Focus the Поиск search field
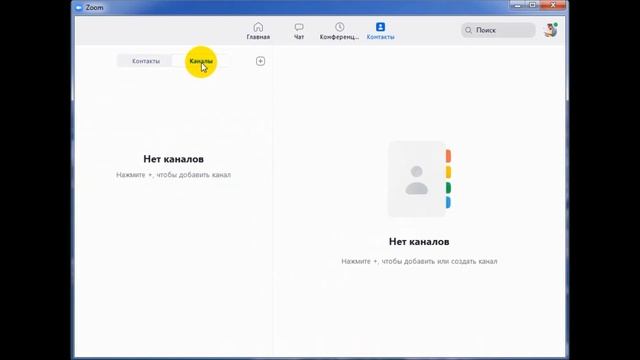The image size is (640, 360). 498,30
